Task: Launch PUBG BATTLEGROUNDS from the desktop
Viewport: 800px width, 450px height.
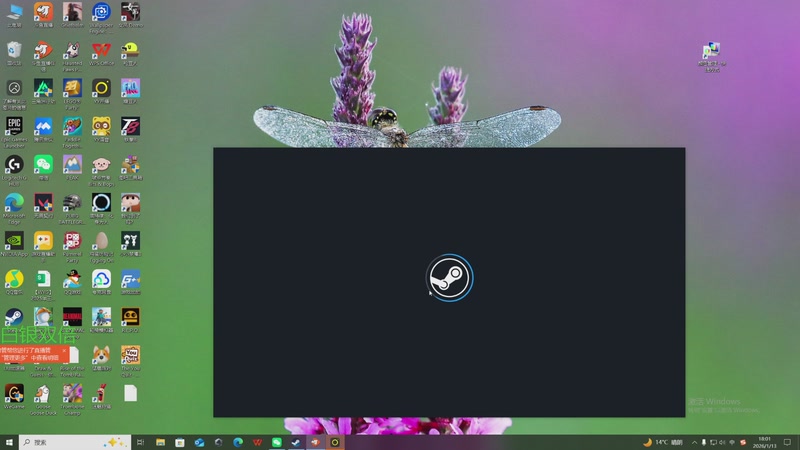Action: click(x=72, y=208)
